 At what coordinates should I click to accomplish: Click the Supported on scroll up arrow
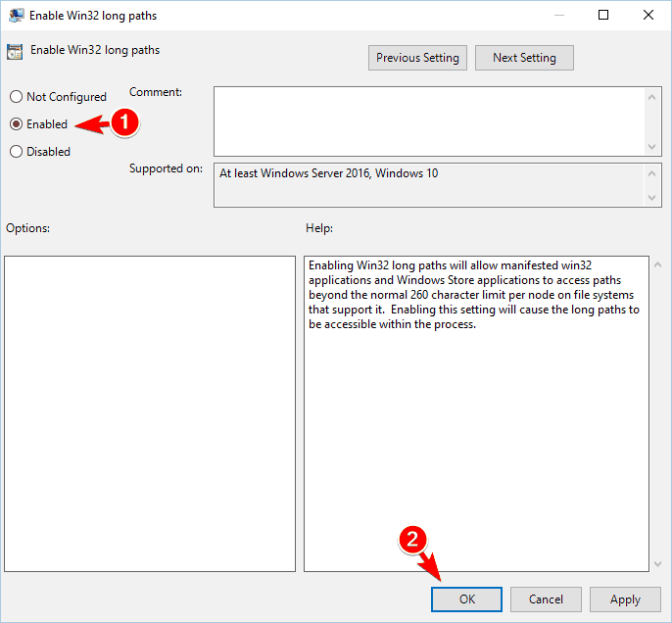pos(651,173)
